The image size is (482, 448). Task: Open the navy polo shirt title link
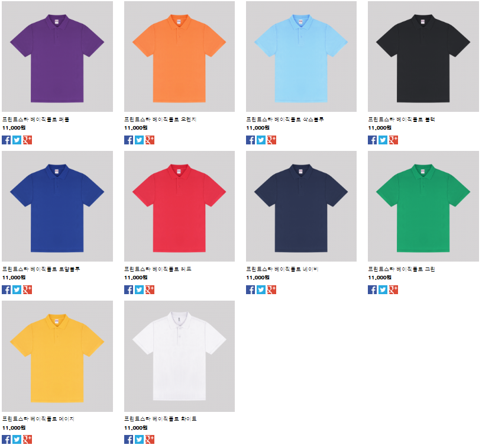tap(282, 269)
